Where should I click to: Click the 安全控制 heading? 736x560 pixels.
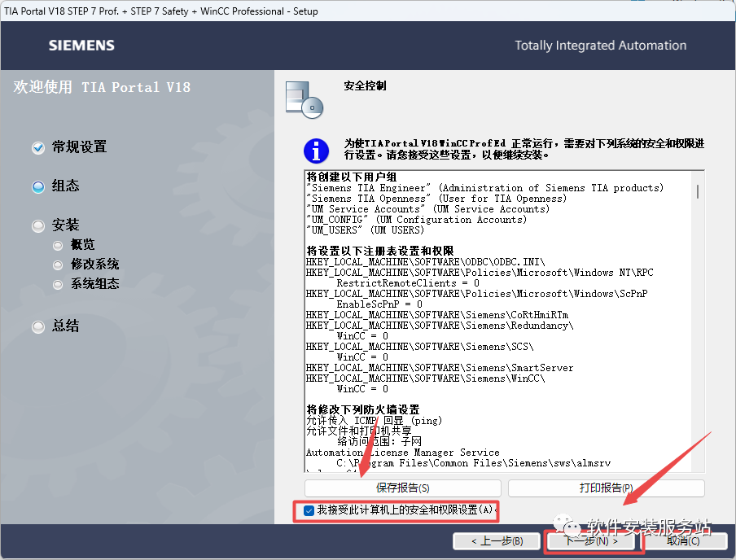pyautogui.click(x=365, y=86)
